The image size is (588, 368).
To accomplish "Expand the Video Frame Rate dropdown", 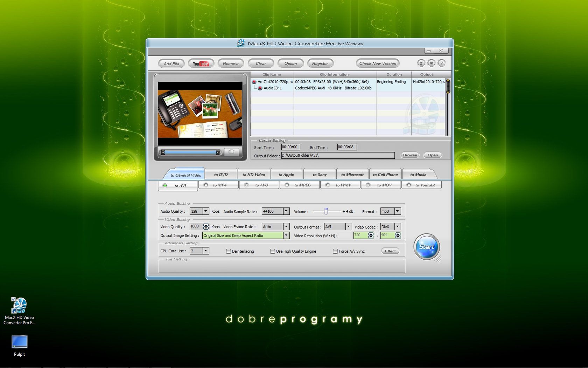I will coord(286,226).
